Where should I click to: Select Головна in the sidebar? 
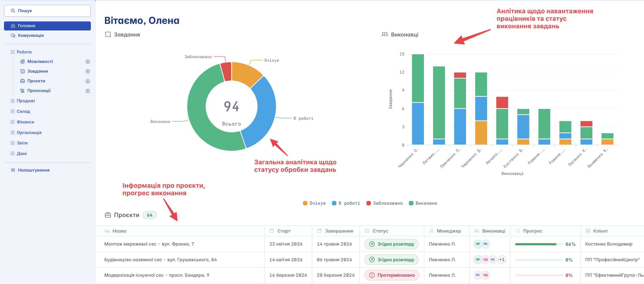(47, 26)
